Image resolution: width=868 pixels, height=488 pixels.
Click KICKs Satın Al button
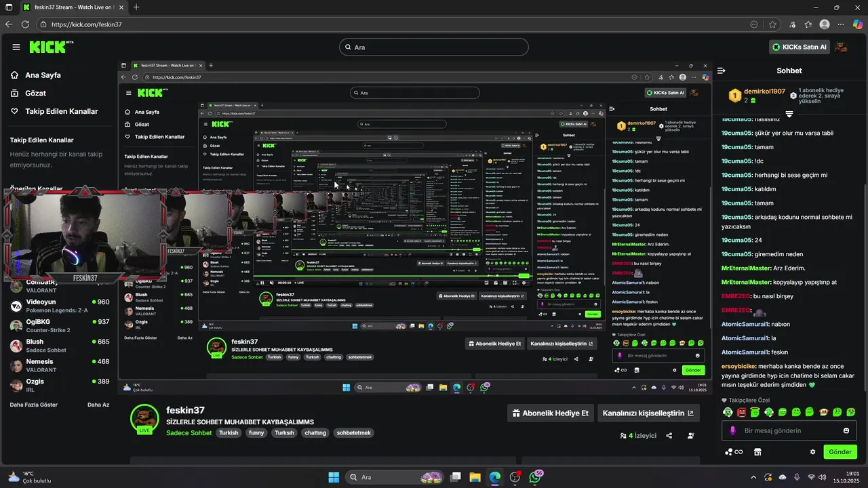800,47
